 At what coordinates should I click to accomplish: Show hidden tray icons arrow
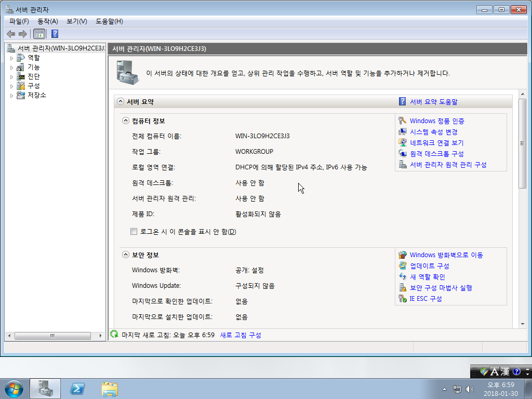coord(445,389)
